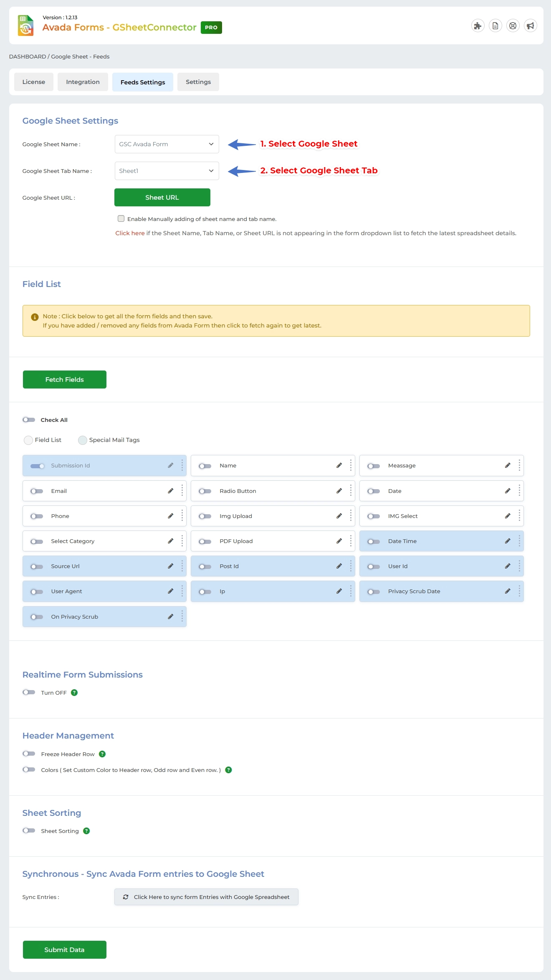
Task: Click the red 'Click here' link
Action: click(130, 233)
